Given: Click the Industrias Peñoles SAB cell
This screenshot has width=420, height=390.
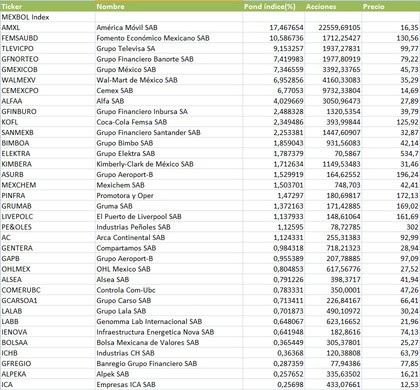Looking at the screenshot, I should point(169,227).
